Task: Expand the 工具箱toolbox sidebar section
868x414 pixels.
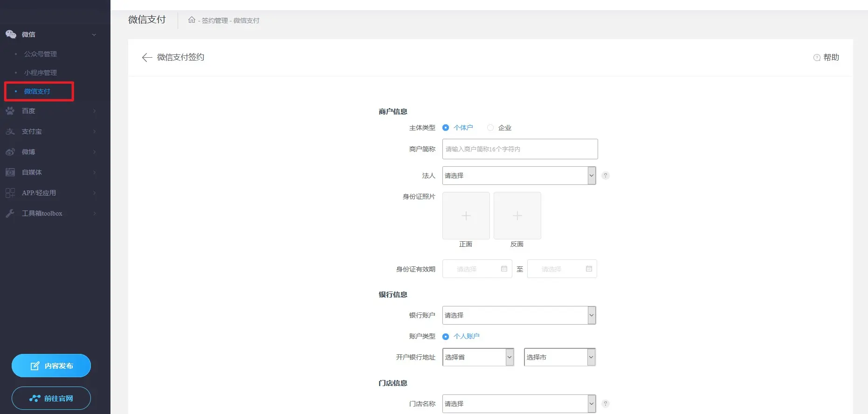Action: tap(94, 213)
